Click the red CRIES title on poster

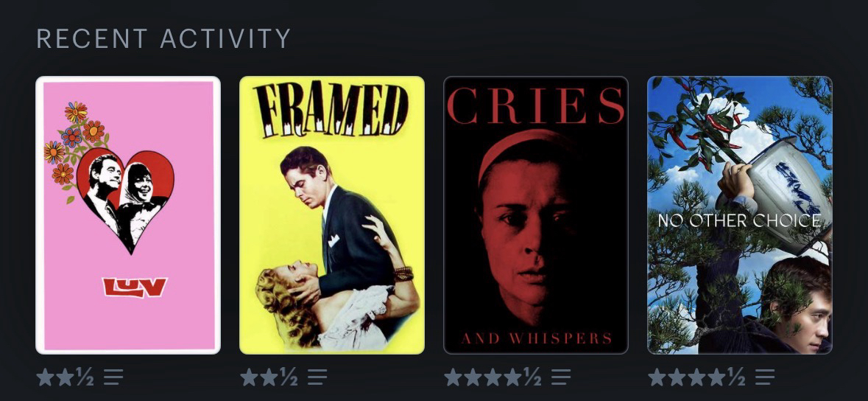[535, 105]
